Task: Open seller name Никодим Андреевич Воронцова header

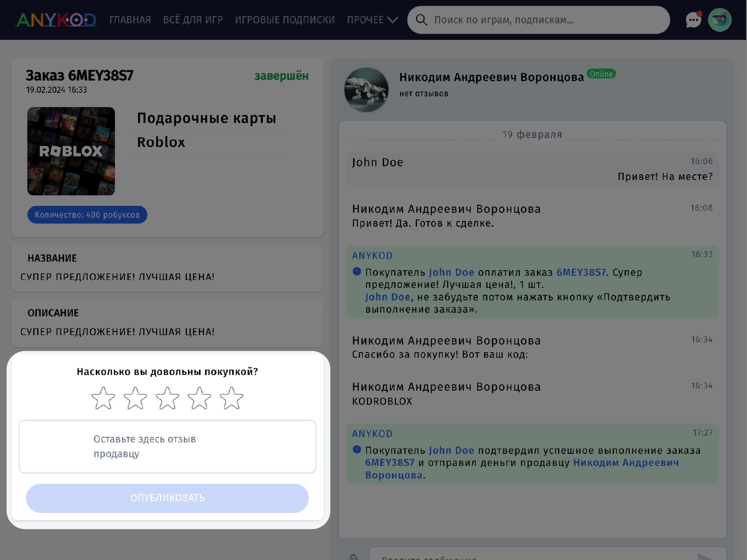Action: (x=492, y=77)
